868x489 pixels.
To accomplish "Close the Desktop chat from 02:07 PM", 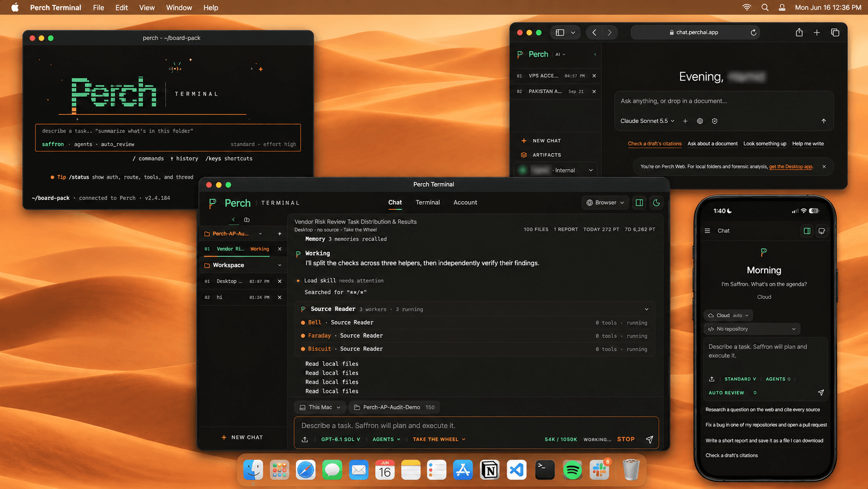I will point(280,282).
